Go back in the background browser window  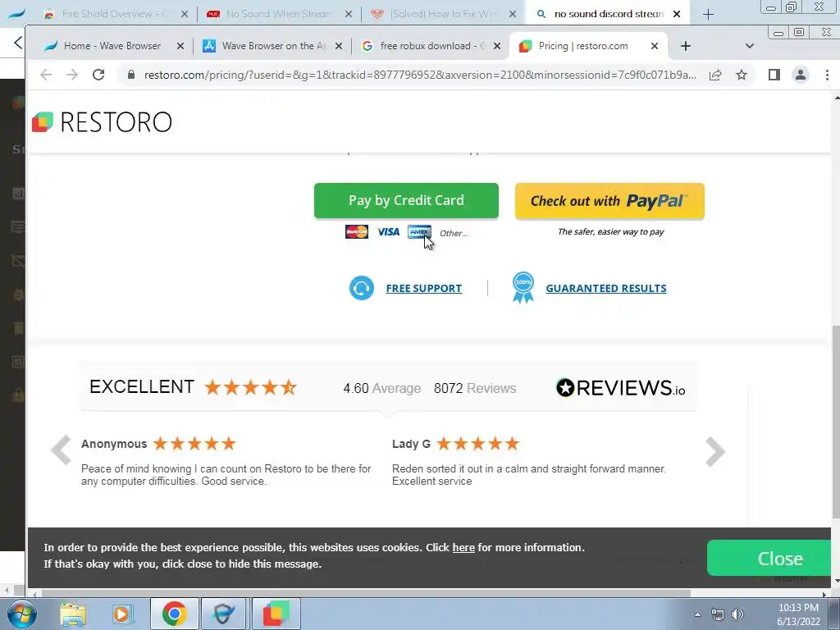coord(17,43)
